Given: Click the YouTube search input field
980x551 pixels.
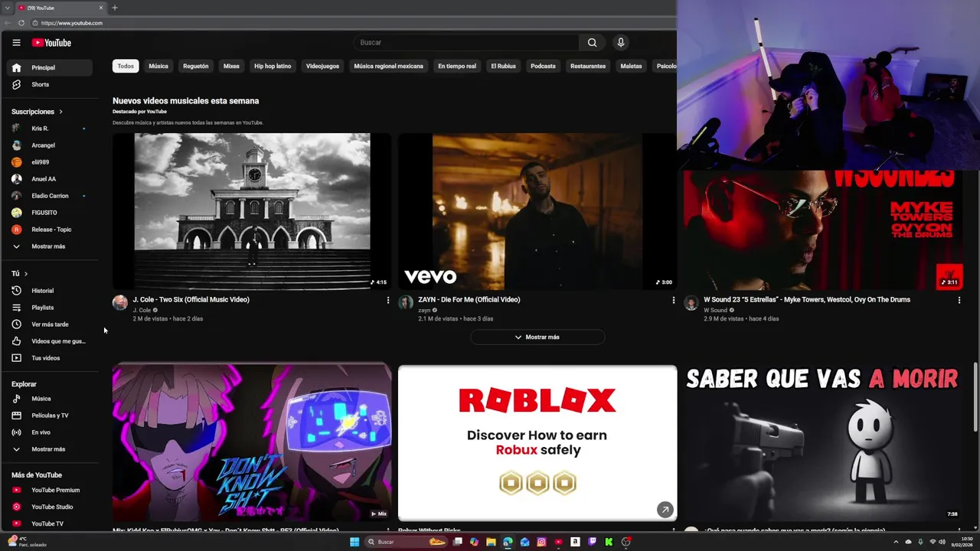Looking at the screenshot, I should 465,43.
